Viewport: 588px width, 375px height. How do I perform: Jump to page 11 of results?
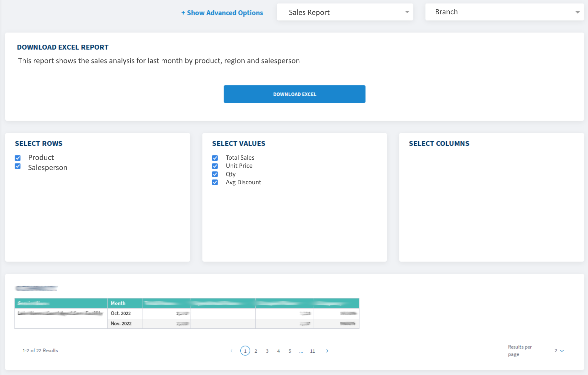[312, 351]
